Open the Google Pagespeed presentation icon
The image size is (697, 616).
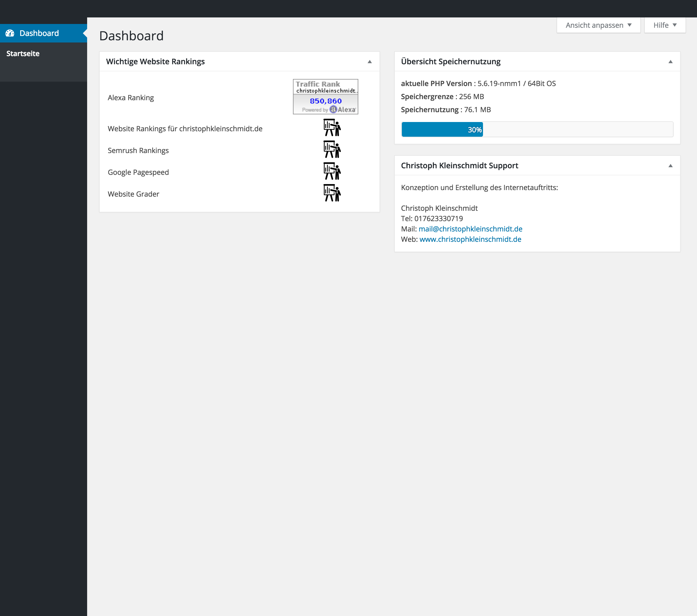click(332, 171)
